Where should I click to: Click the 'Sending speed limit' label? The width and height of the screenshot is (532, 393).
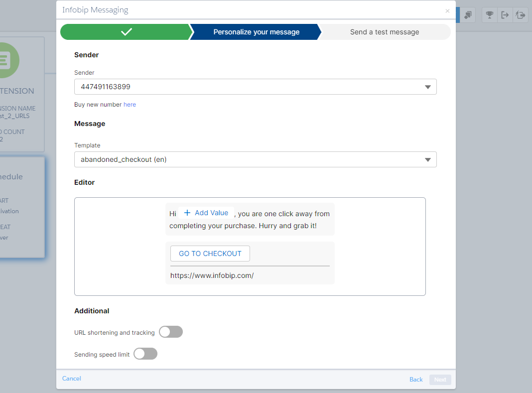[102, 355]
